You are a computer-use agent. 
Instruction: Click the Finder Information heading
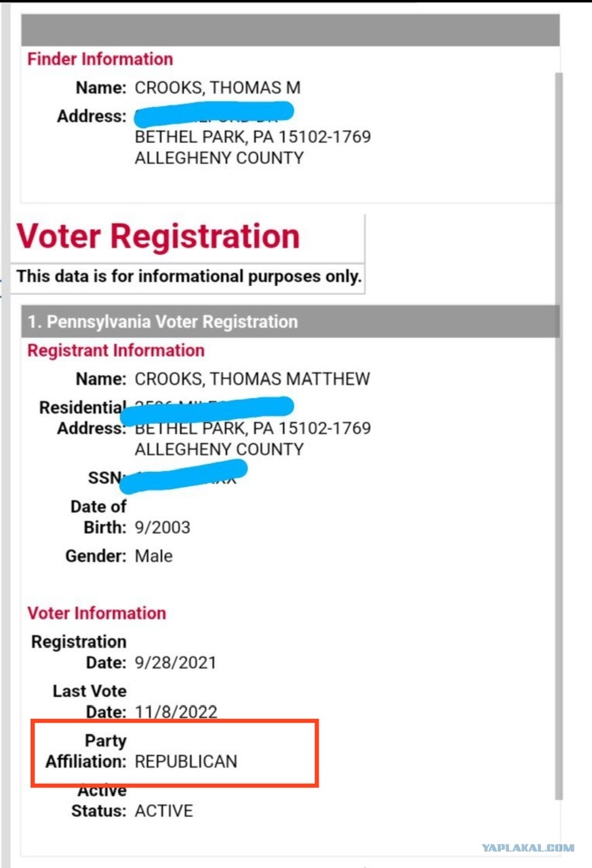pyautogui.click(x=100, y=59)
